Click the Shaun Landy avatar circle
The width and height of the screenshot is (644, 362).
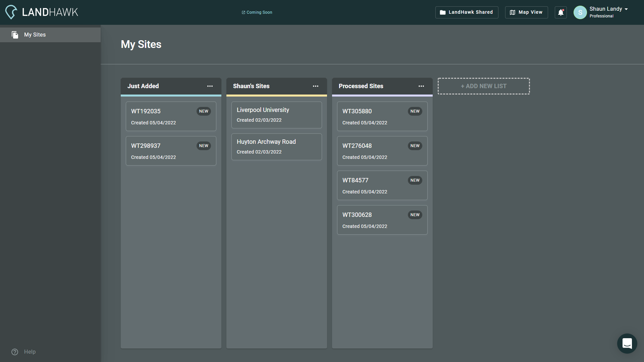[580, 12]
